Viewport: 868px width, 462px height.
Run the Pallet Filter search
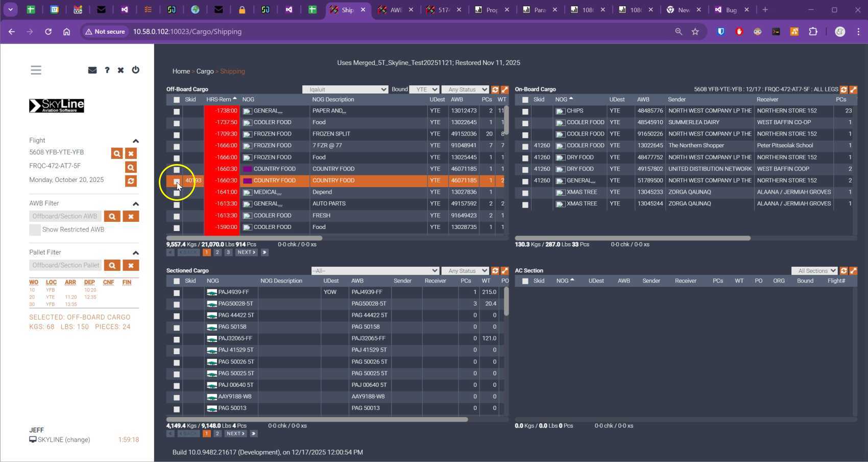tap(112, 265)
